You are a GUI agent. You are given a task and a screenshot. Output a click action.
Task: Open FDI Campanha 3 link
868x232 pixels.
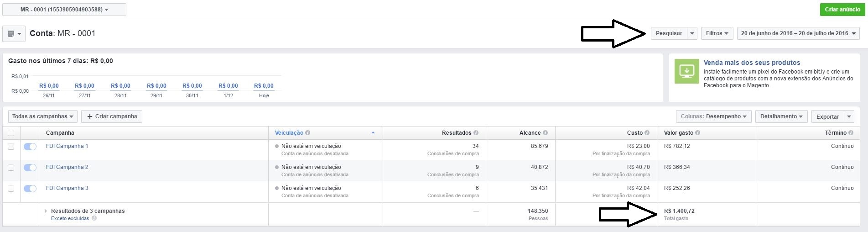pyautogui.click(x=67, y=188)
